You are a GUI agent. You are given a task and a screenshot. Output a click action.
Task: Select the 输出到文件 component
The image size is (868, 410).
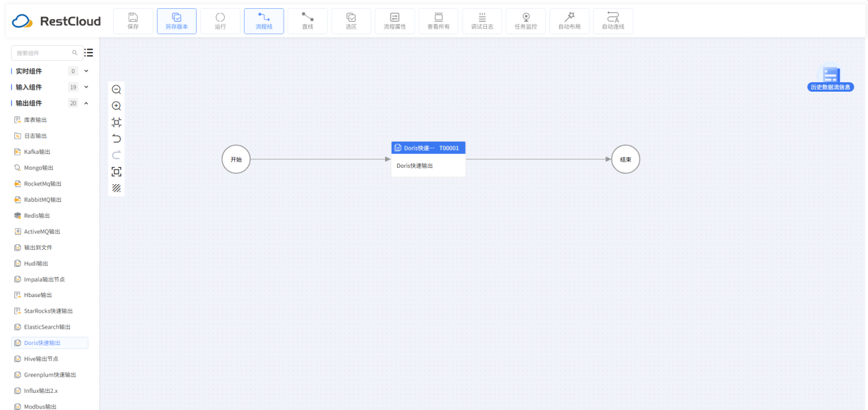(49, 247)
